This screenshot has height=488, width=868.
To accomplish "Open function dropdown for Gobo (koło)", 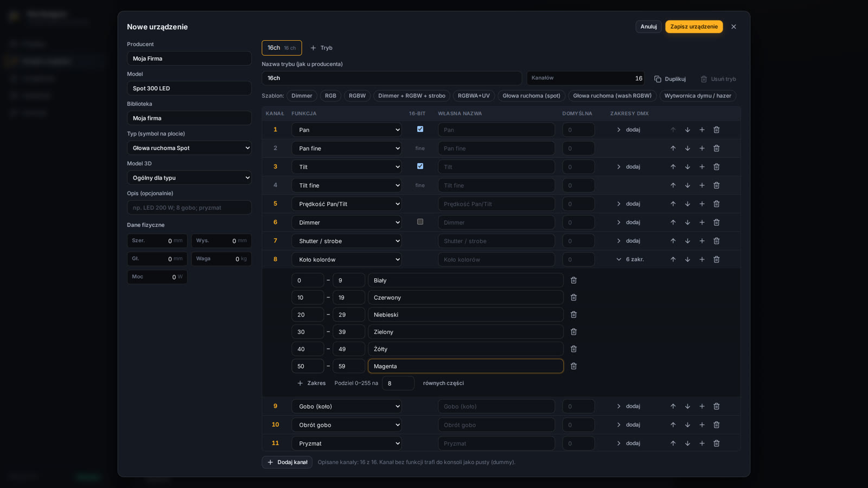I will click(347, 406).
